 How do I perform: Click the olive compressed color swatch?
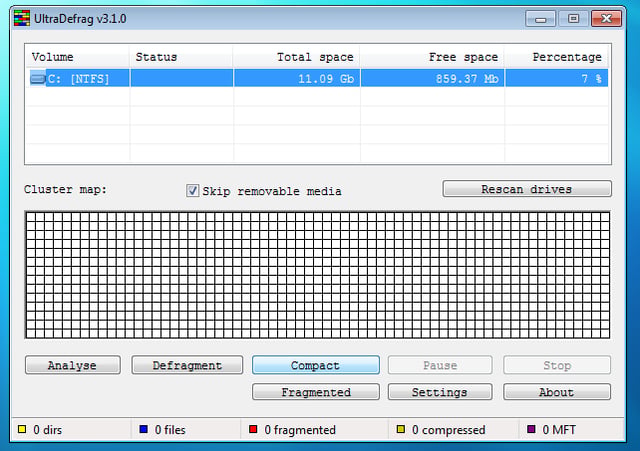click(401, 429)
